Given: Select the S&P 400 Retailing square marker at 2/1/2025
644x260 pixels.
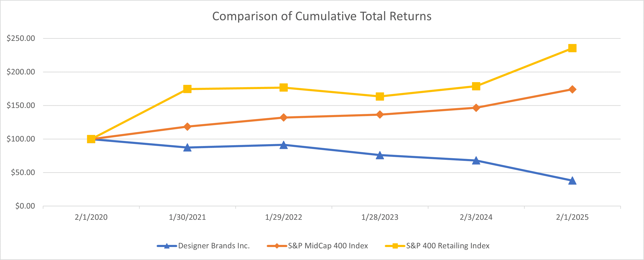Looking at the screenshot, I should pyautogui.click(x=572, y=48).
